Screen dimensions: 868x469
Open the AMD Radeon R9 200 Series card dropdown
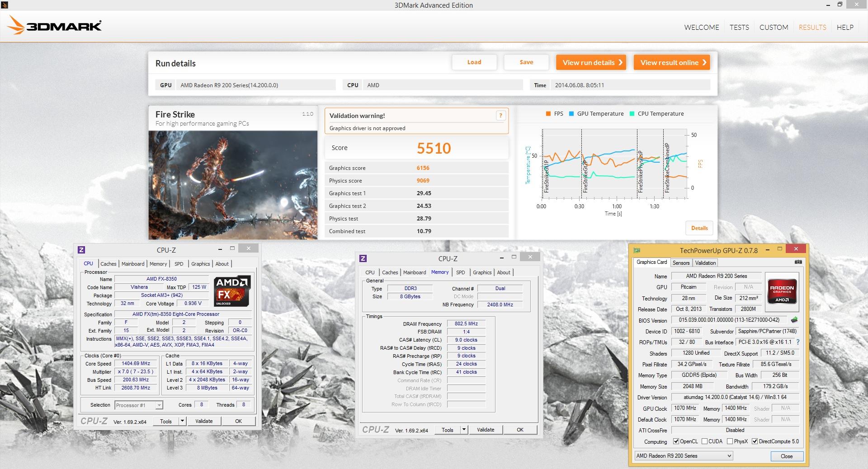pyautogui.click(x=684, y=456)
